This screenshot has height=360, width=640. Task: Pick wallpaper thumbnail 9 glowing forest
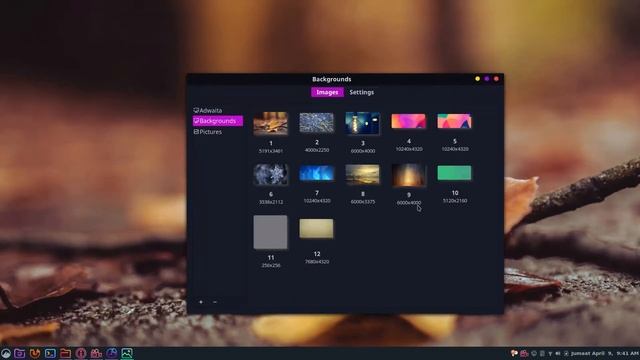click(409, 175)
